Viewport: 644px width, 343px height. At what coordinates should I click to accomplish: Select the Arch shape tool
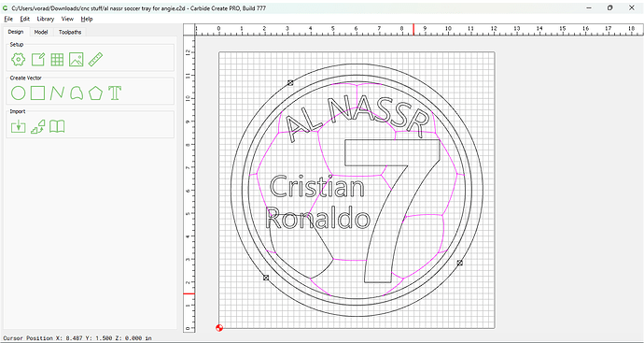77,93
